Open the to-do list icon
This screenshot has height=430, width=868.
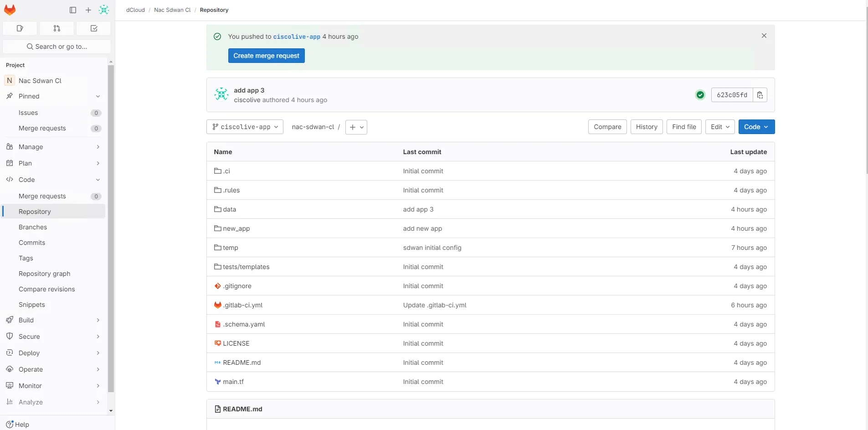click(94, 28)
